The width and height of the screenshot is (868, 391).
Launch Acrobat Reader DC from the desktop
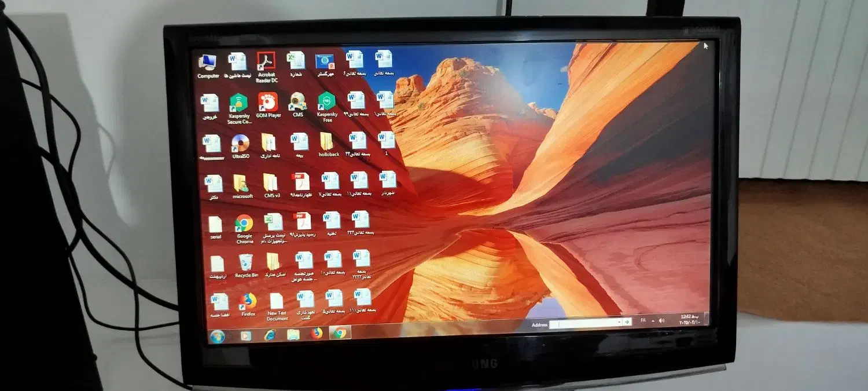coord(266,68)
